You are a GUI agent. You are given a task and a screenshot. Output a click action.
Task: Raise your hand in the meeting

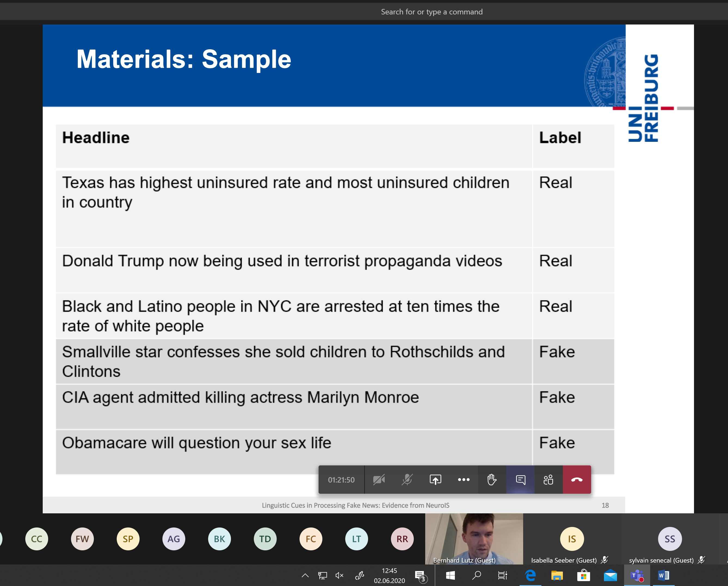(492, 480)
